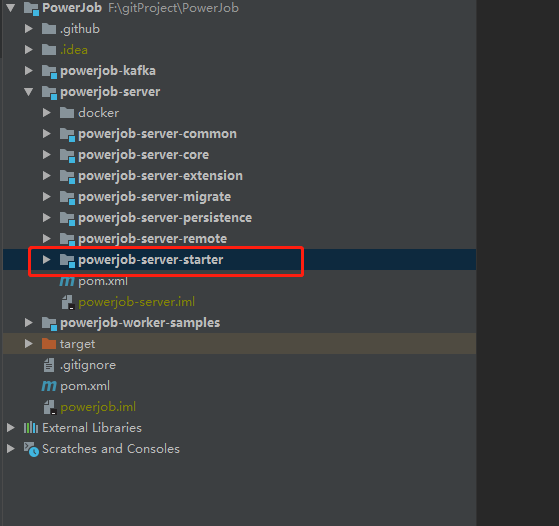Select powerjob-server-extension in the tree

point(160,176)
